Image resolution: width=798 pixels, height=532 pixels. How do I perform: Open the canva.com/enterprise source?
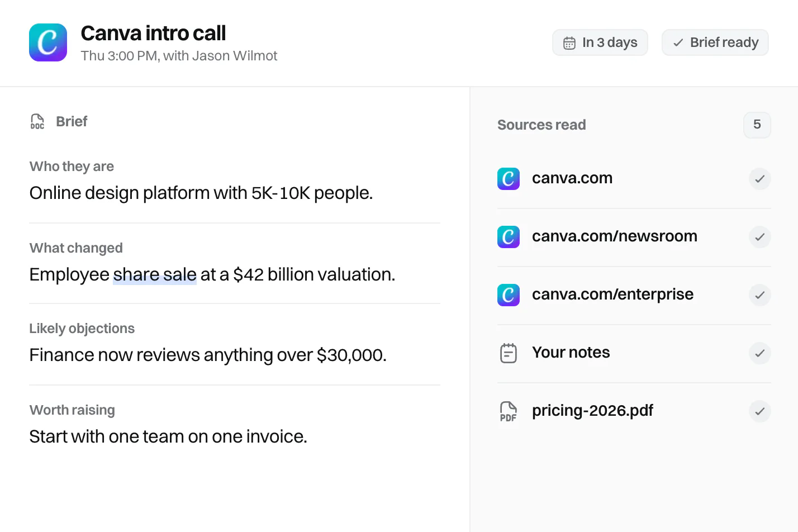[612, 294]
